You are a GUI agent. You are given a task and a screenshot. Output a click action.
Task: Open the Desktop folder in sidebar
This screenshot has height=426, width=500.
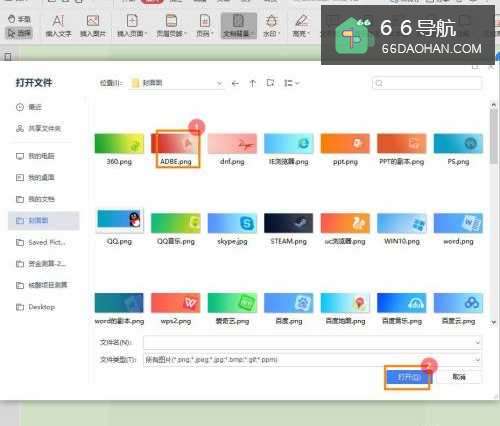coord(35,307)
